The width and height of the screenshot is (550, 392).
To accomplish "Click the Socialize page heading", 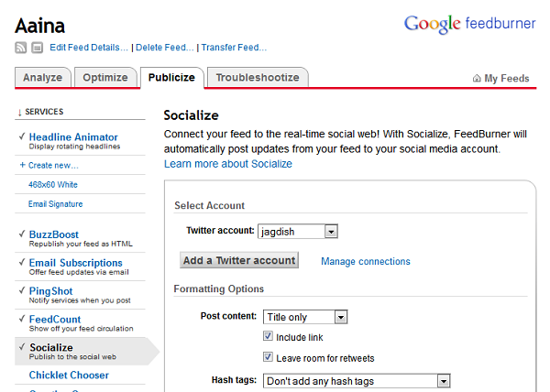I will click(192, 115).
